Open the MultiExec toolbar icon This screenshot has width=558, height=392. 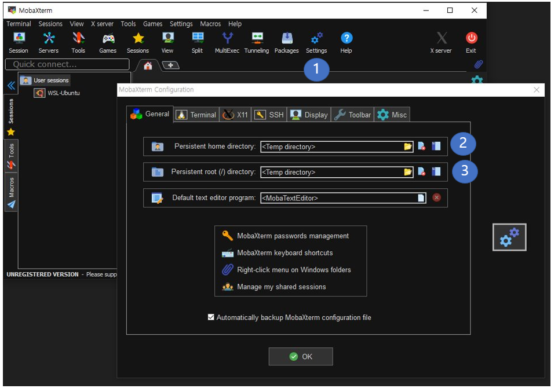pos(227,43)
